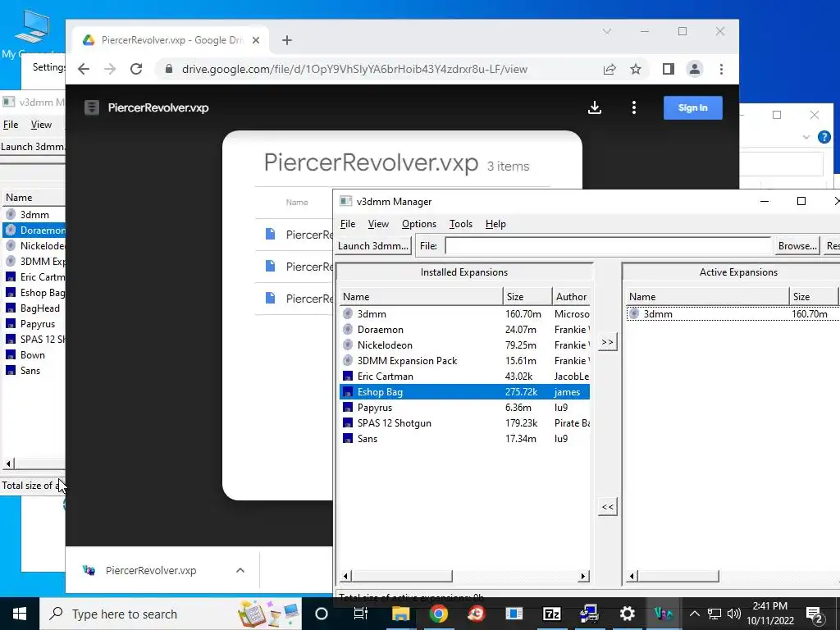Select Bown in background v3dmm window
Viewport: 840px width, 630px height.
pos(34,354)
